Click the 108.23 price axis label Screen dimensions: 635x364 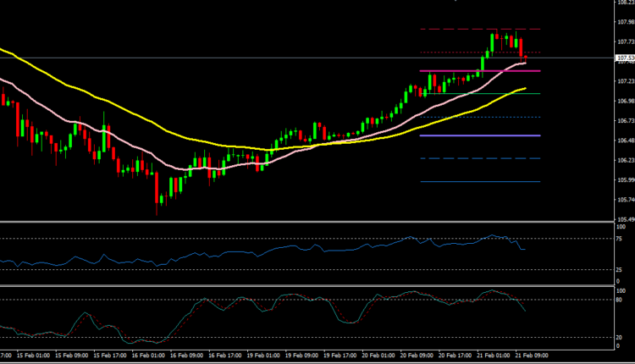tap(623, 3)
